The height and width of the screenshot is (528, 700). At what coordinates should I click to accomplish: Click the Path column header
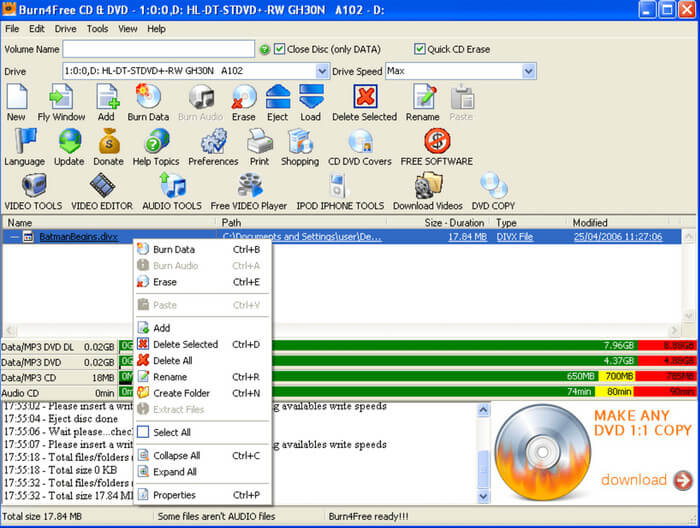tap(302, 222)
